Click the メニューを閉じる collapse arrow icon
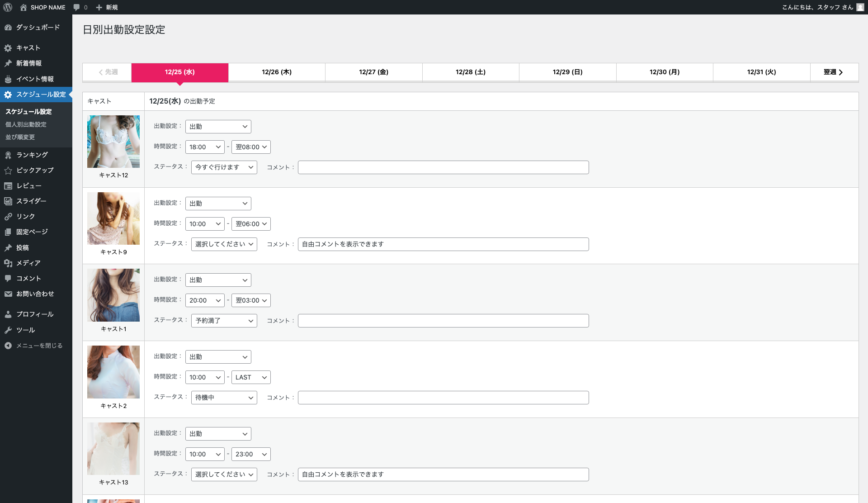This screenshot has width=868, height=503. (x=8, y=346)
